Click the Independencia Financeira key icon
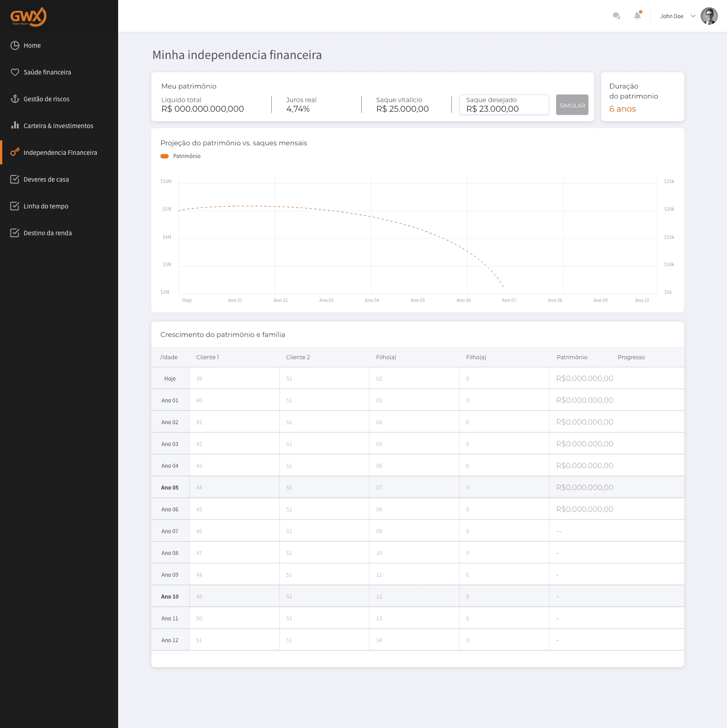Screen dimensions: 727x728 [15, 152]
